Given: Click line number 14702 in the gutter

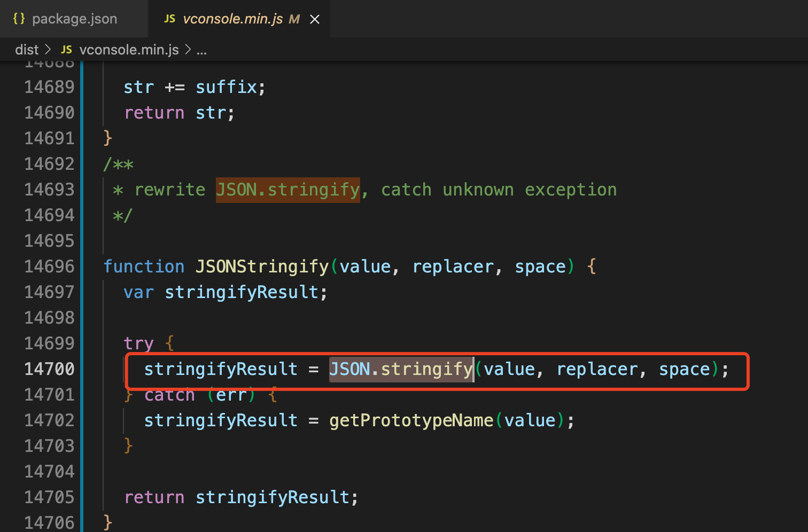Looking at the screenshot, I should (x=49, y=420).
